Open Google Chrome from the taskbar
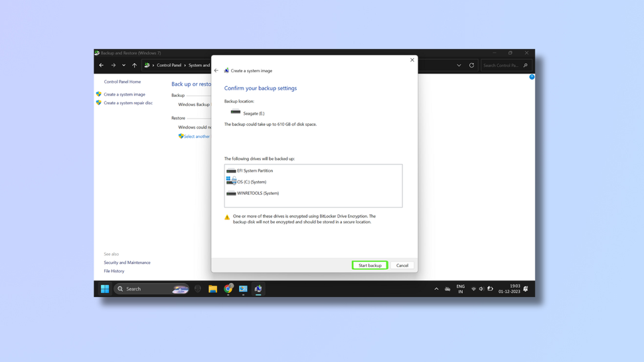The height and width of the screenshot is (362, 644). (x=228, y=288)
